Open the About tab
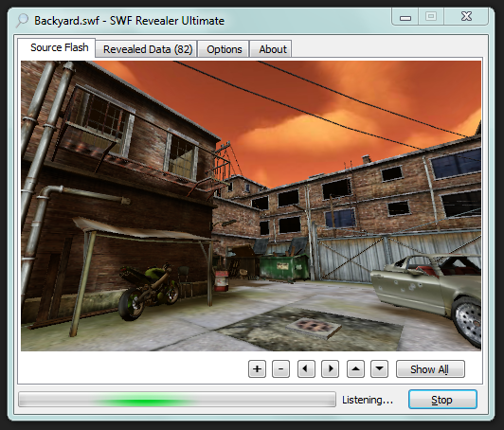Image resolution: width=504 pixels, height=430 pixels. (x=273, y=49)
